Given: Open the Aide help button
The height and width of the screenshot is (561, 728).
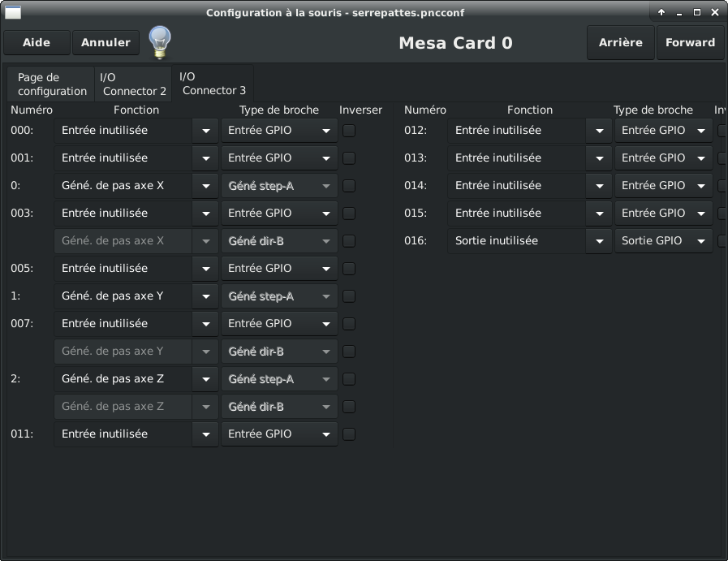Looking at the screenshot, I should [37, 43].
